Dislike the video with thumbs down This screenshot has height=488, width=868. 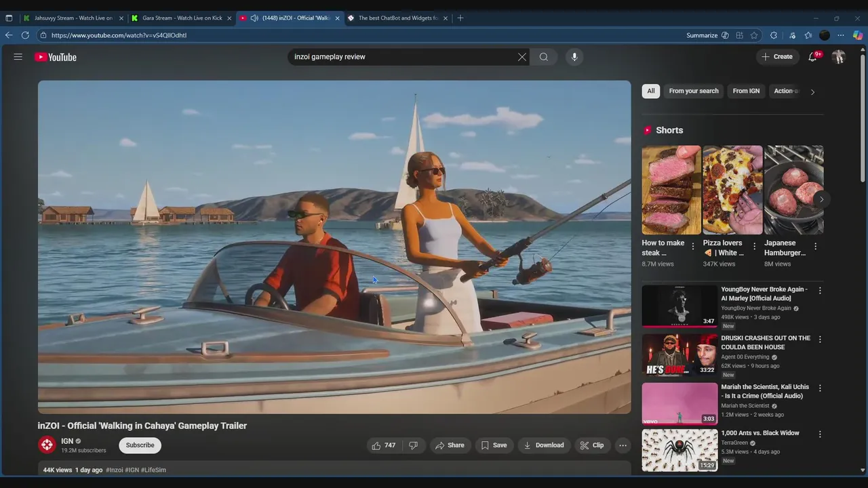[x=413, y=445]
